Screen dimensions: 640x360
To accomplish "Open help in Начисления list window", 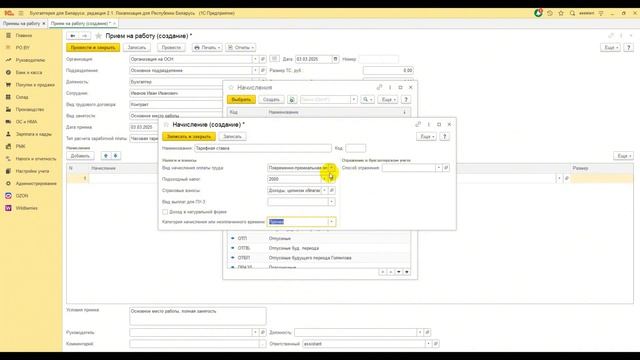I will pyautogui.click(x=406, y=100).
